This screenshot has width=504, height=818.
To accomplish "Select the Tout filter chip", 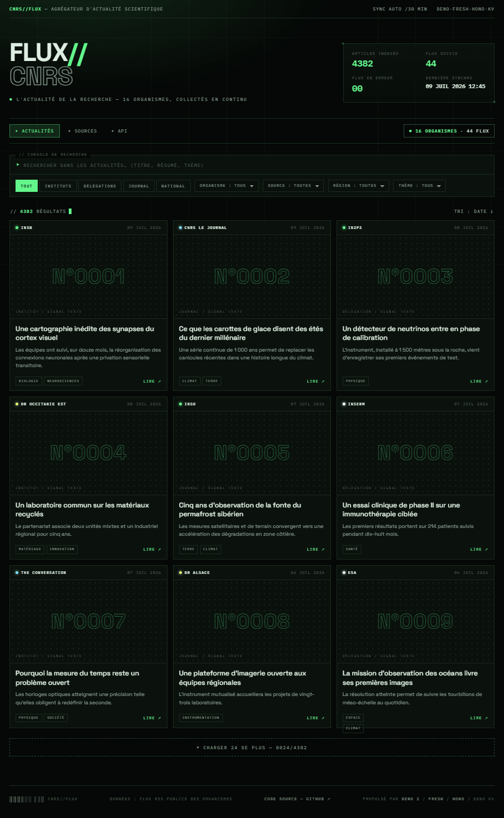I will (27, 186).
